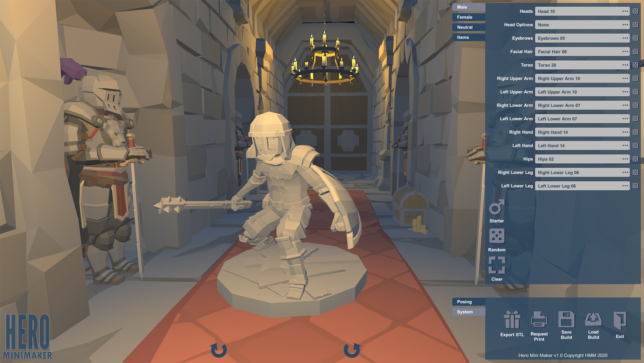Open the Posing tab
This screenshot has height=363, width=644.
pyautogui.click(x=468, y=302)
